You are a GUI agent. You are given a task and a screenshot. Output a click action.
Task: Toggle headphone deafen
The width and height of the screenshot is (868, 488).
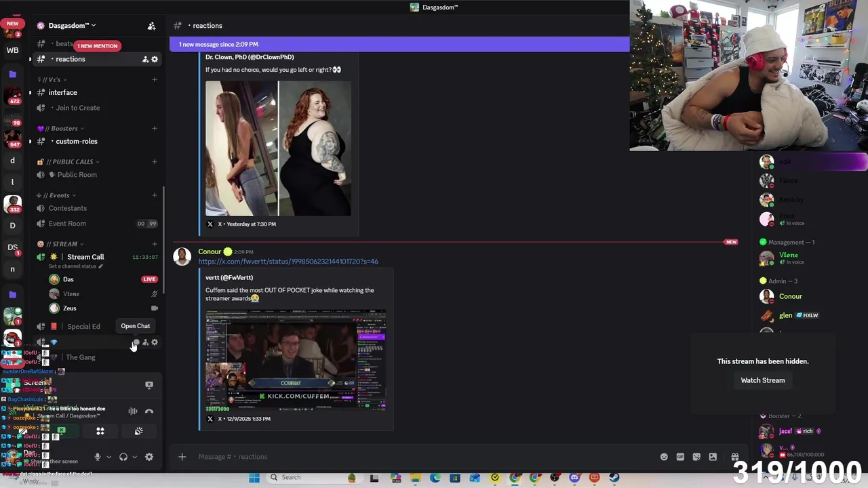pyautogui.click(x=123, y=457)
